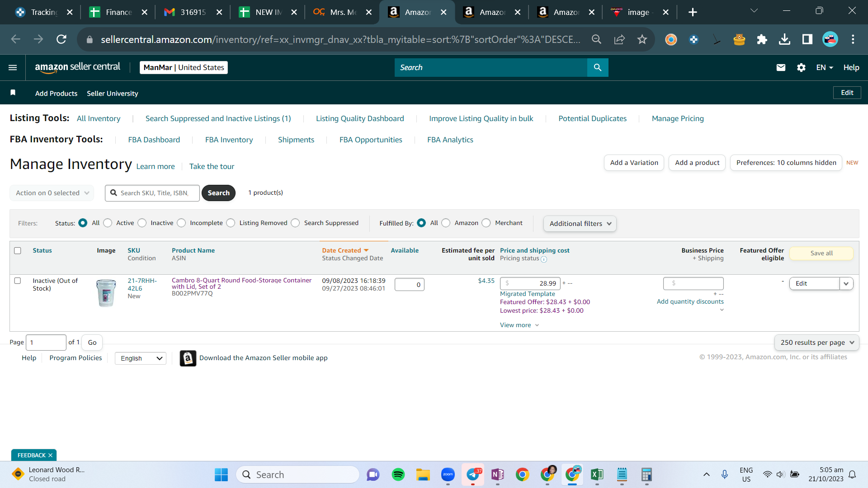Open the Seller Central hamburger menu
Viewport: 868px width, 488px height.
point(13,67)
